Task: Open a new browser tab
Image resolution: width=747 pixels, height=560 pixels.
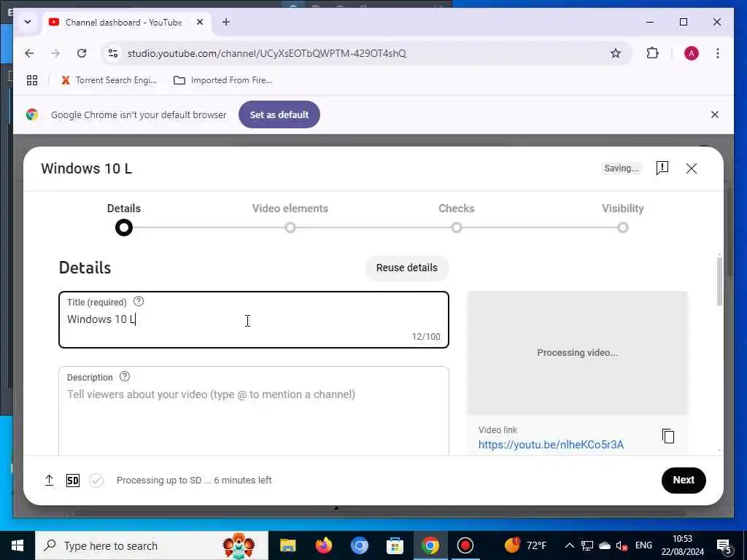Action: (226, 22)
